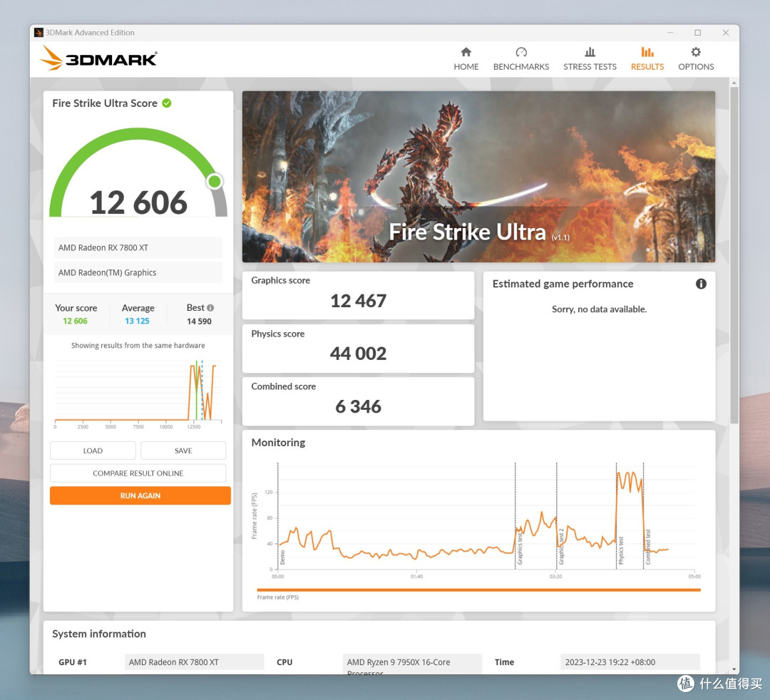Open the Options gear icon
This screenshot has width=770, height=700.
click(x=696, y=52)
